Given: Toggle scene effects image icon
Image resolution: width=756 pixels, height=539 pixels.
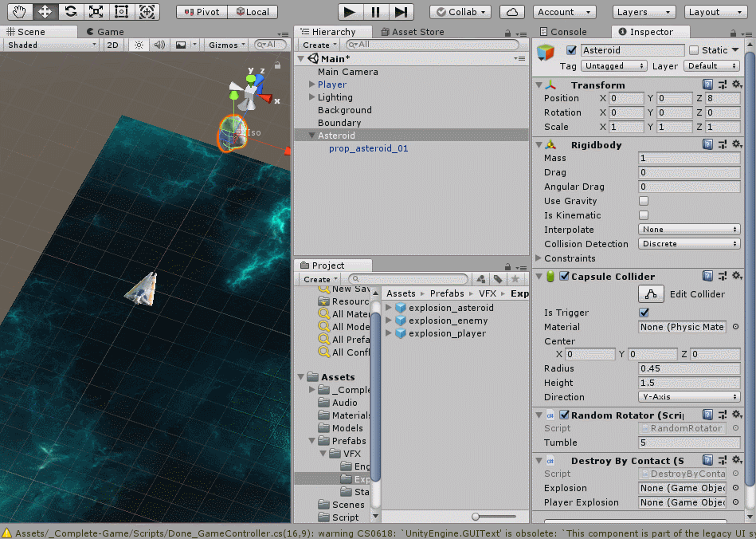Looking at the screenshot, I should 181,45.
